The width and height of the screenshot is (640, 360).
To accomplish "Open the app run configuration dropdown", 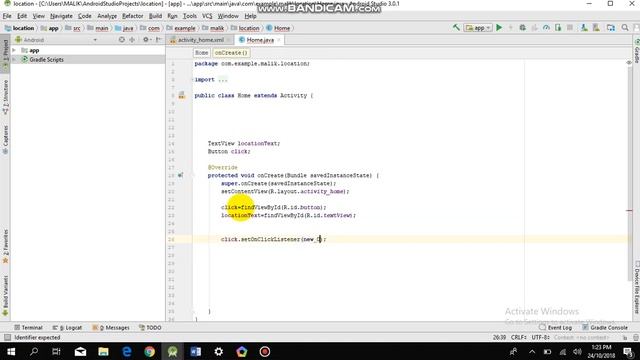I will click(478, 28).
